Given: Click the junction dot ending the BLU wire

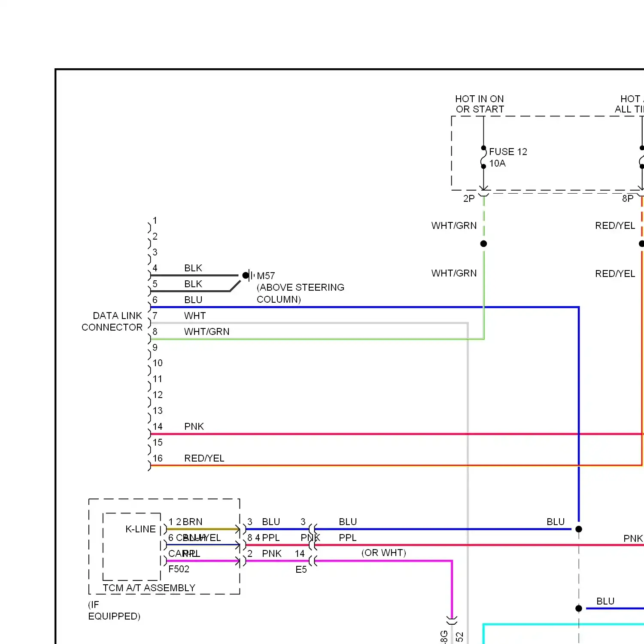Looking at the screenshot, I should pos(579,529).
